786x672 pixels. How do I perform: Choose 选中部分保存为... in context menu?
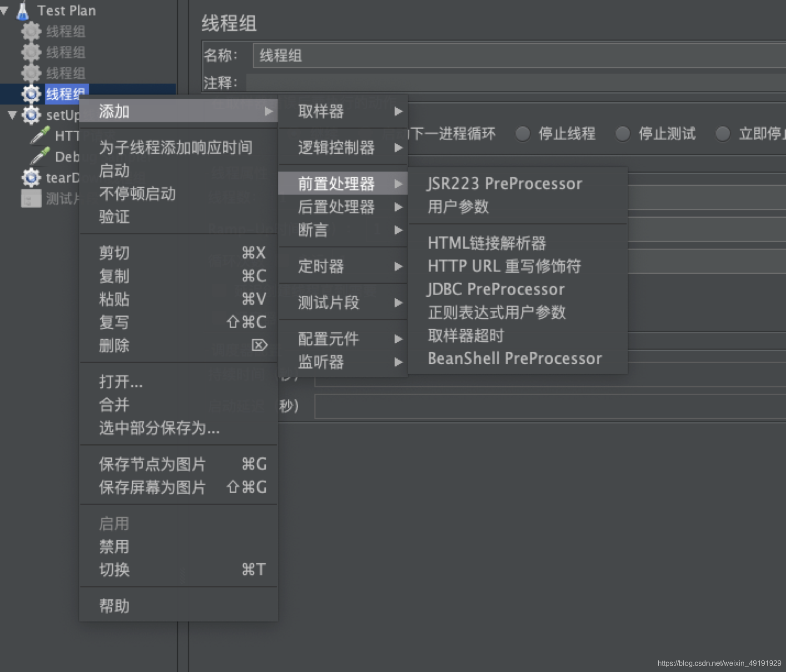click(179, 428)
